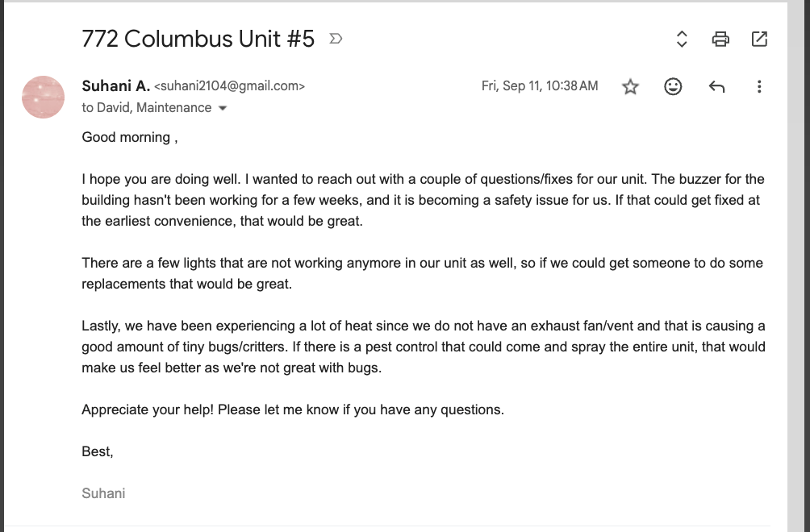810x532 pixels.
Task: Click the sender name Suhani A.
Action: [x=115, y=85]
